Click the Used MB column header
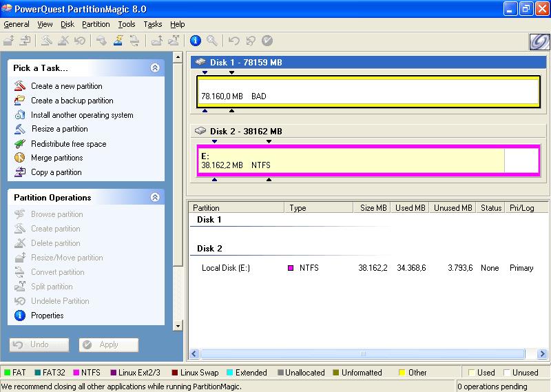 pos(410,208)
